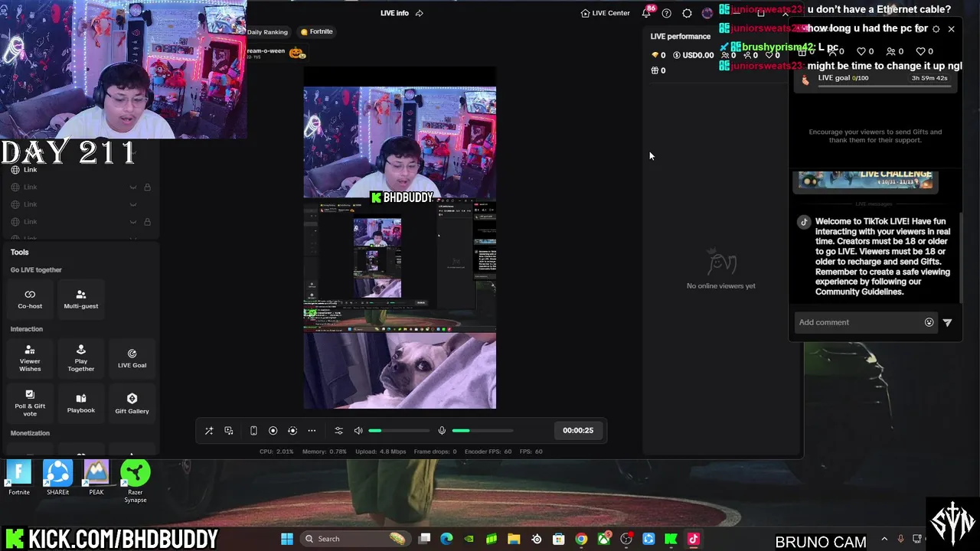Image resolution: width=980 pixels, height=551 pixels.
Task: Mute the desktop speaker audio
Action: (x=358, y=431)
